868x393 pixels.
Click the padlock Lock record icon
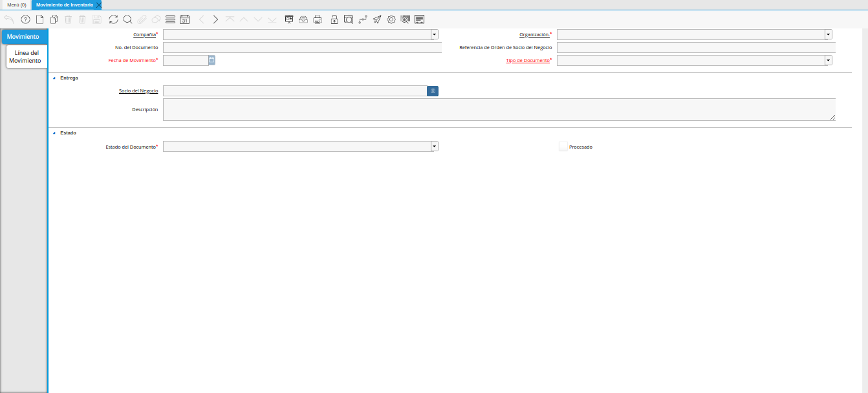pyautogui.click(x=334, y=19)
